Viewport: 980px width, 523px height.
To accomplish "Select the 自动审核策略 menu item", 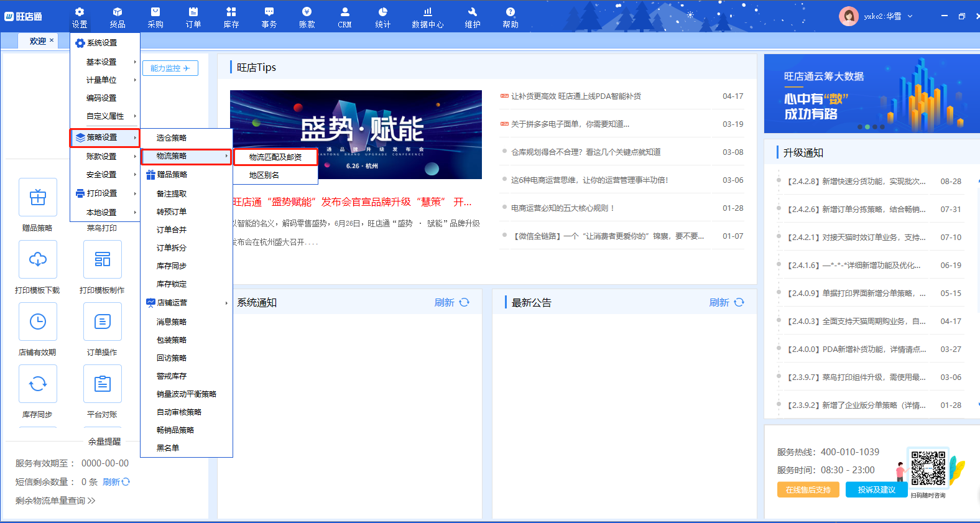I will tap(187, 412).
